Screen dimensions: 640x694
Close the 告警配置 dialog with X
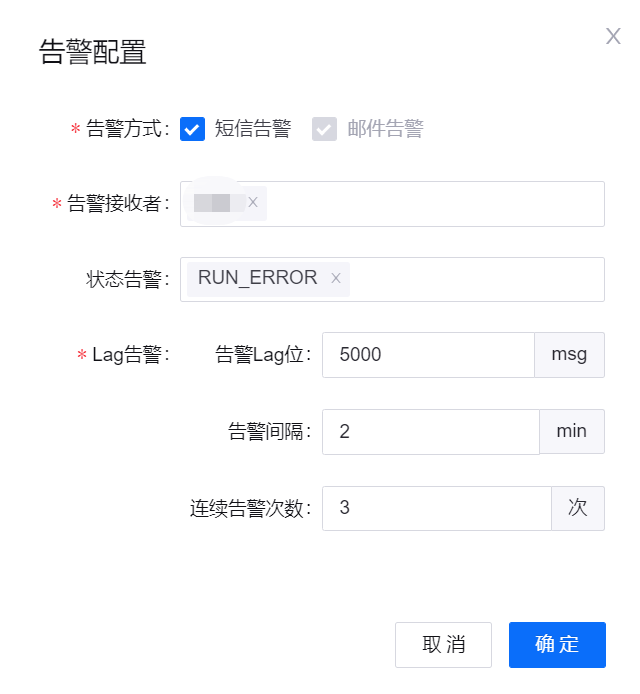coord(613,37)
